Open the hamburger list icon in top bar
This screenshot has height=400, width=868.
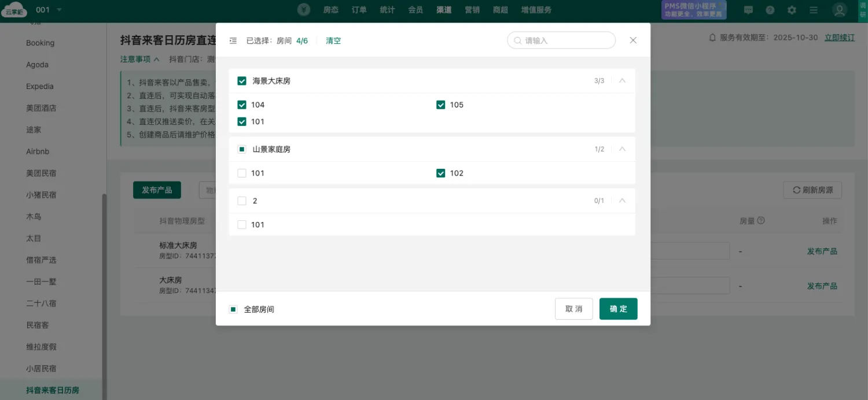click(x=814, y=10)
